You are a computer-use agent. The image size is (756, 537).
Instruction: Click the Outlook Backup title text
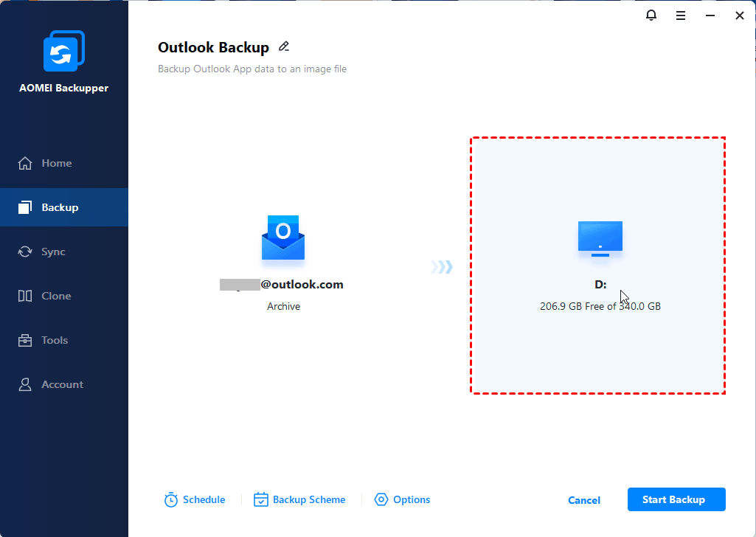coord(214,47)
